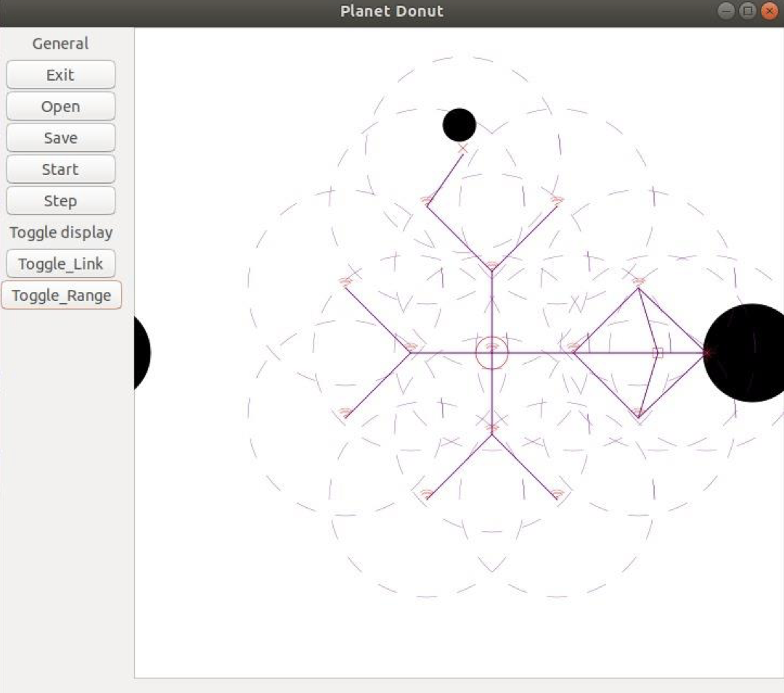Select the bottom-right branch end node
This screenshot has width=784, height=693.
pyautogui.click(x=558, y=495)
